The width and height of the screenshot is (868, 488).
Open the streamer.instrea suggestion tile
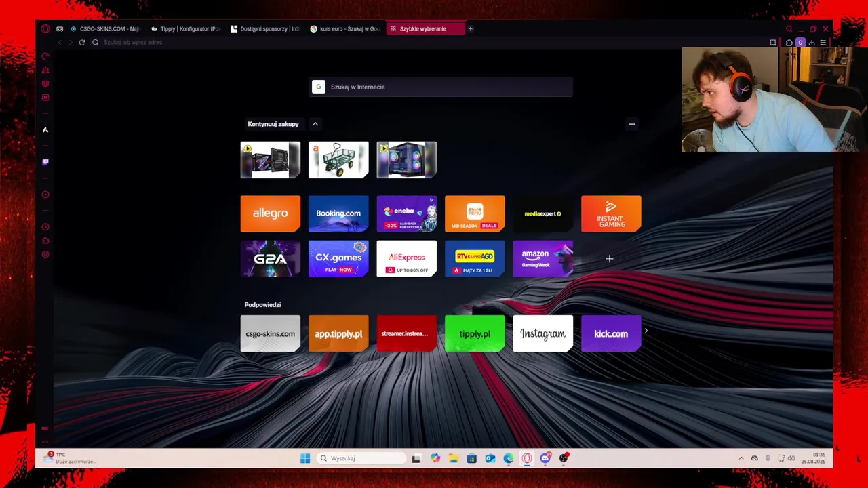pos(407,333)
